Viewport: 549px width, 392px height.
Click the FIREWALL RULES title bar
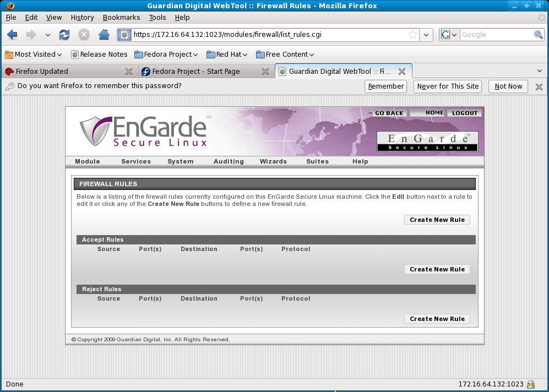275,184
